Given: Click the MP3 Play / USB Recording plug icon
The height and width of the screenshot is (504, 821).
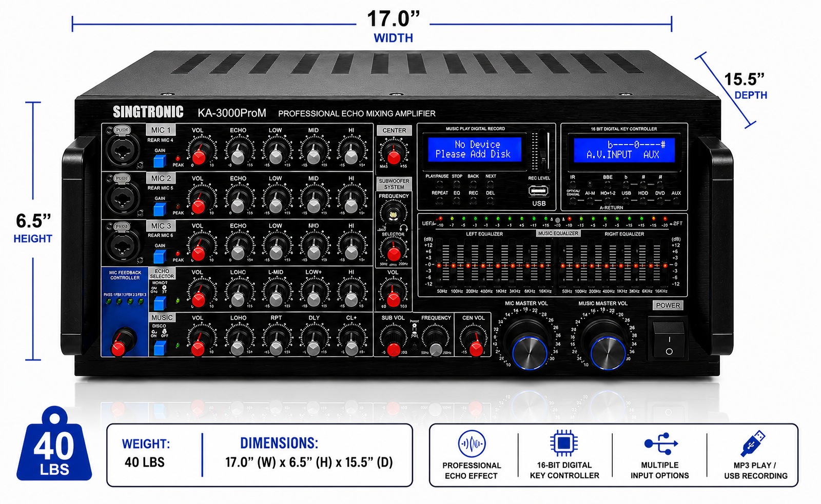Looking at the screenshot, I should click(x=753, y=443).
